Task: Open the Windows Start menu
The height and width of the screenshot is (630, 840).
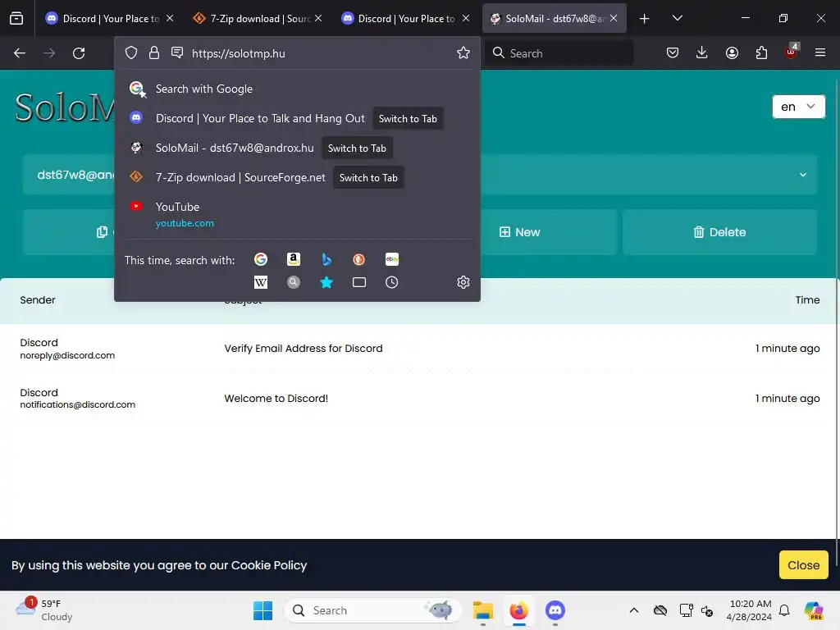Action: pos(262,610)
